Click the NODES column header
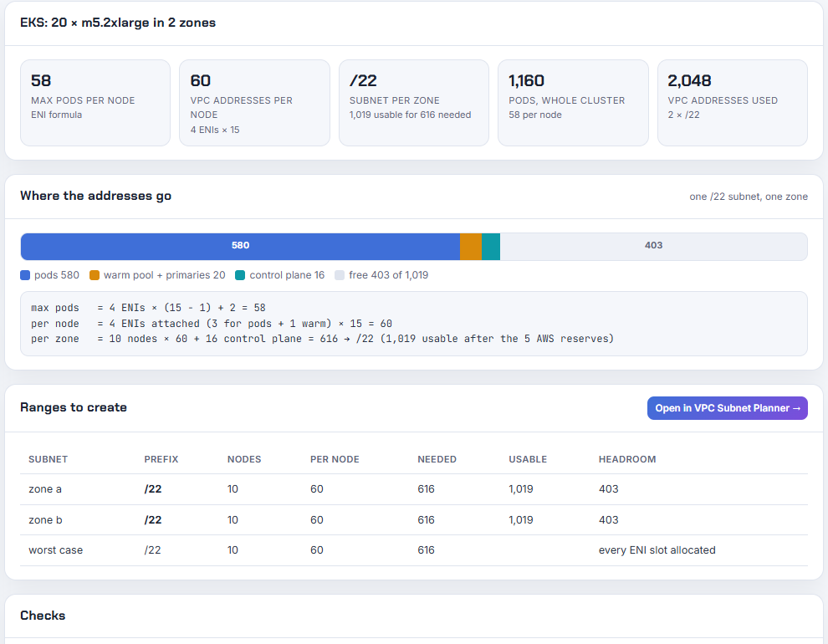The height and width of the screenshot is (644, 828). point(244,459)
